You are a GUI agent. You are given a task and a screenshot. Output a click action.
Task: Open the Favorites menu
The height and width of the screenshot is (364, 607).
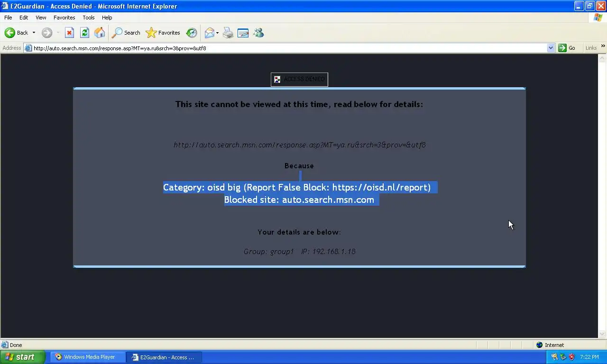(64, 18)
